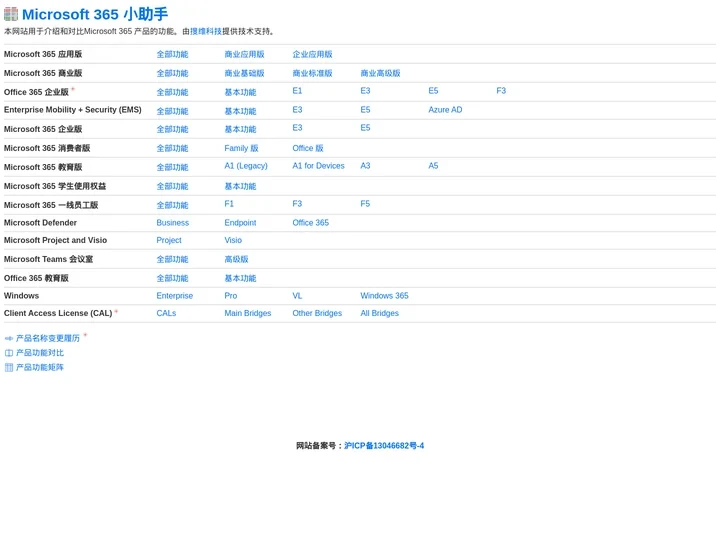Open the Windows Enterprise link
This screenshot has width=720, height=540.
[174, 296]
